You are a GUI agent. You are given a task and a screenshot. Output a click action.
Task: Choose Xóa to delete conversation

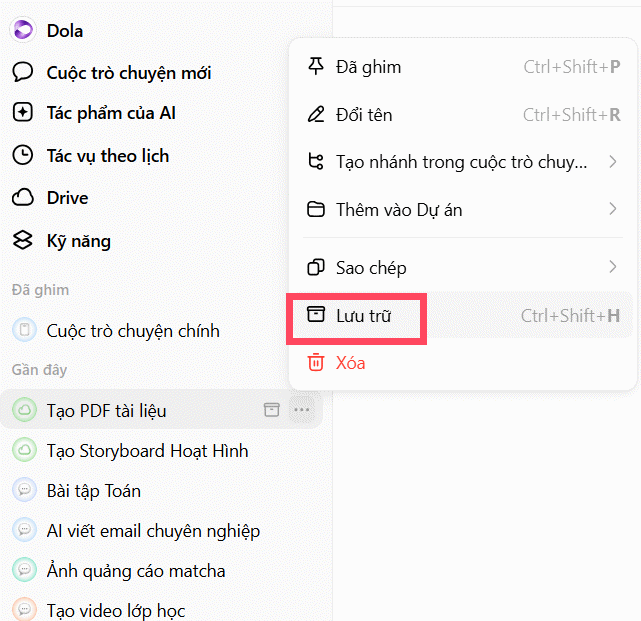tap(464, 363)
